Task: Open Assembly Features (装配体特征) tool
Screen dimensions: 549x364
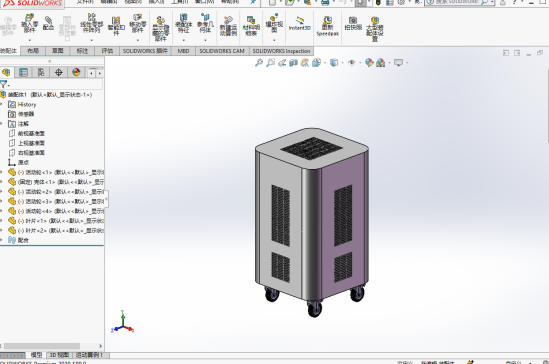Action: tap(183, 23)
